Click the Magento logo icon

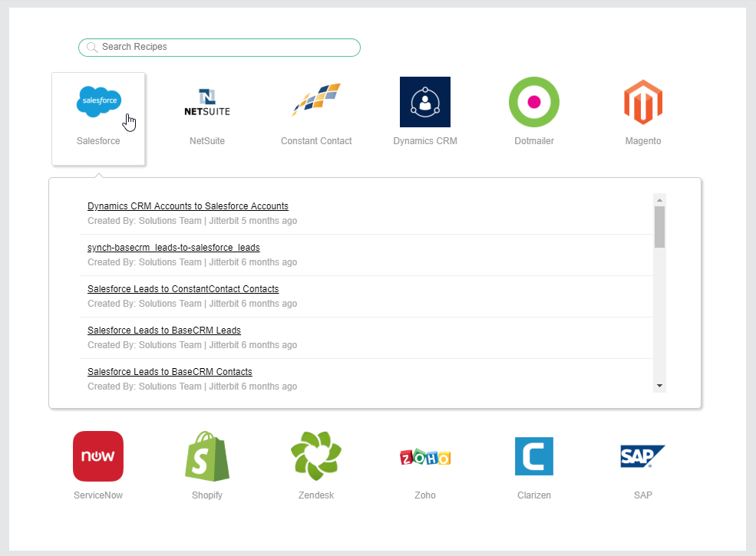[x=643, y=102]
